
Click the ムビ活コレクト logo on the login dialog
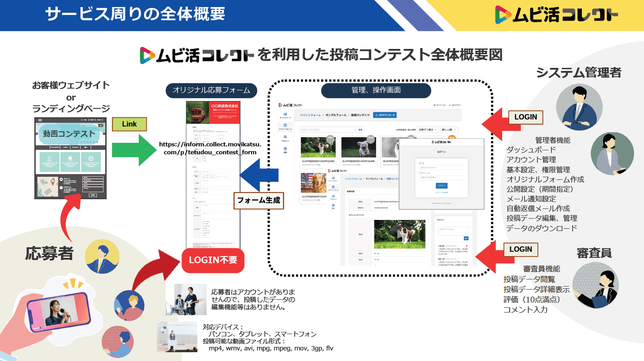[441, 142]
